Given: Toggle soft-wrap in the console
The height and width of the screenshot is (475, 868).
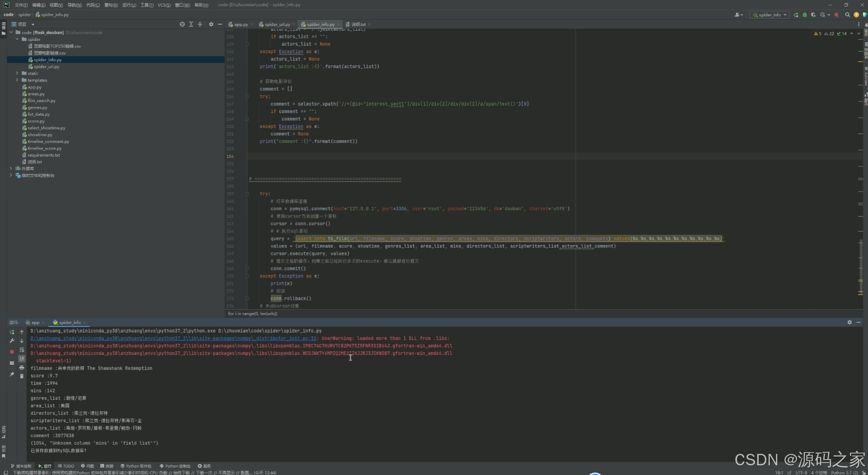Looking at the screenshot, I should click(x=22, y=350).
